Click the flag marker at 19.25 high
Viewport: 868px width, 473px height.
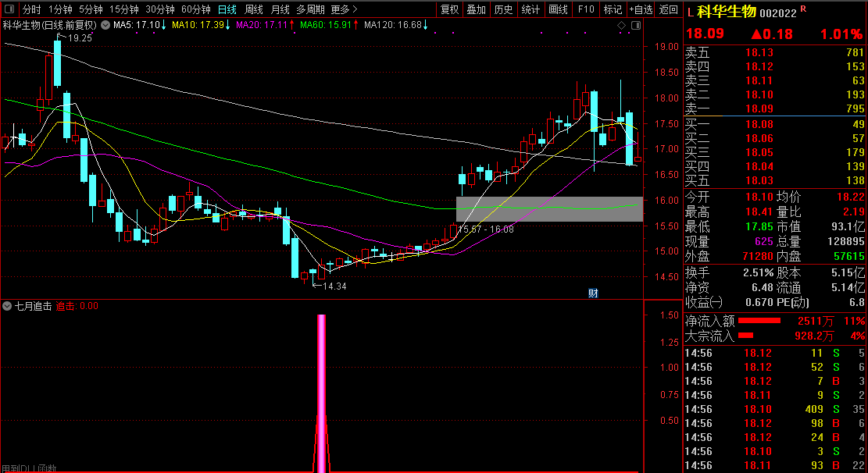click(x=61, y=37)
